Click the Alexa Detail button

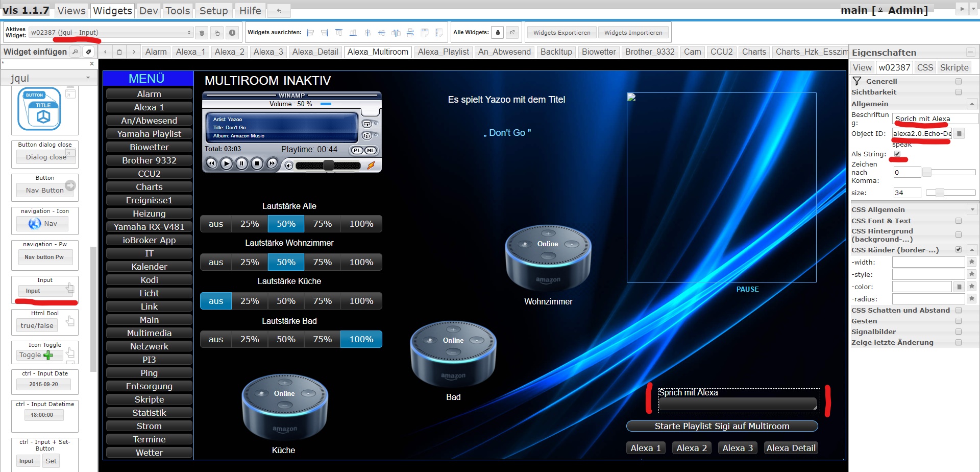coord(791,448)
